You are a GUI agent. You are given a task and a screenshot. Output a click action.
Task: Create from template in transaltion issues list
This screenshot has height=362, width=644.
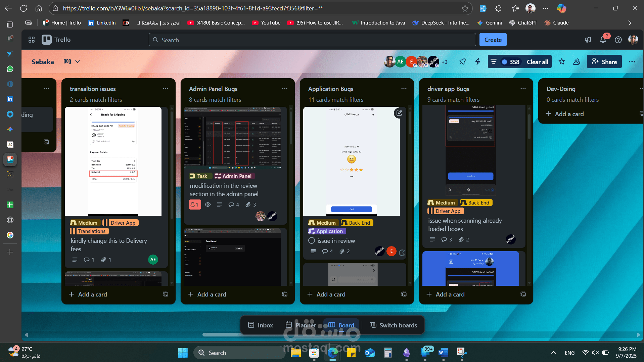click(x=166, y=294)
